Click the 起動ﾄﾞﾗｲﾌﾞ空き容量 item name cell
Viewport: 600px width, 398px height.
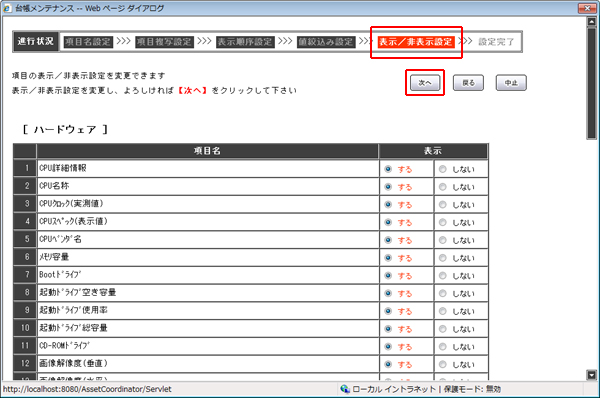point(207,293)
